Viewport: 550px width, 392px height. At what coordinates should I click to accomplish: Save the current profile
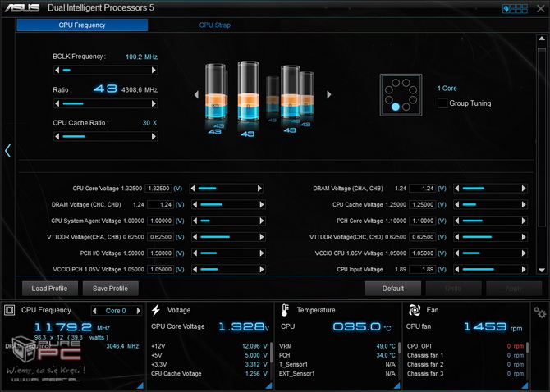(x=110, y=289)
